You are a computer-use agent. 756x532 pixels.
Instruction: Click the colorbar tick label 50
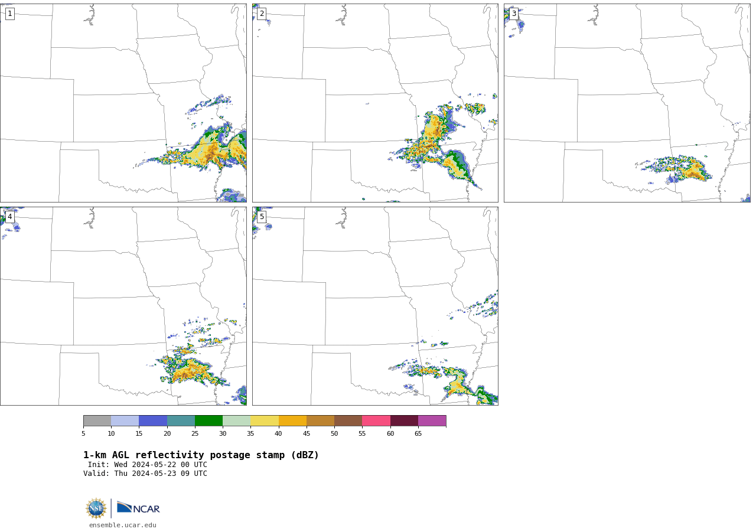[x=334, y=434]
